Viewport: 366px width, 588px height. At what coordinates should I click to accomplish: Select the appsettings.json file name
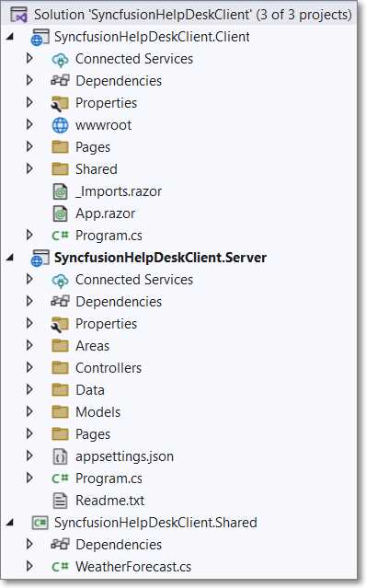124,456
